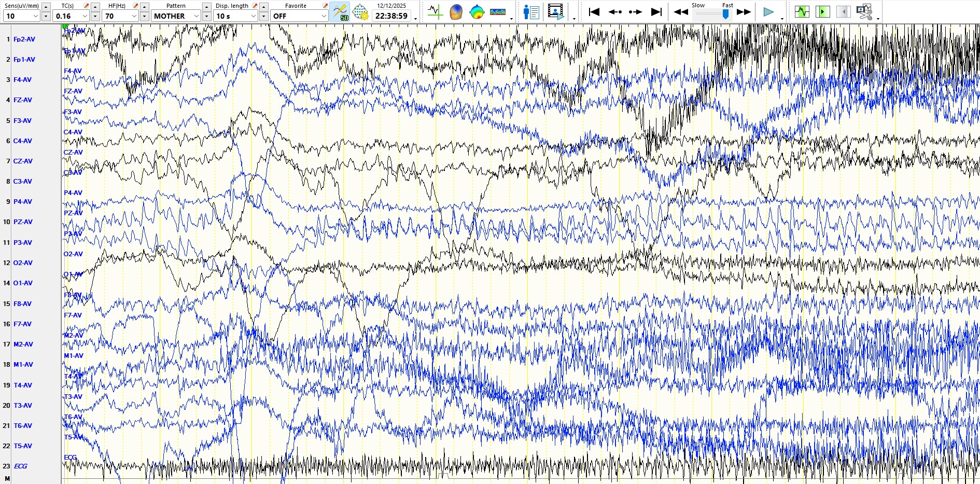The height and width of the screenshot is (484, 980).
Task: Click the date label 12/12/2025
Action: pyautogui.click(x=391, y=6)
